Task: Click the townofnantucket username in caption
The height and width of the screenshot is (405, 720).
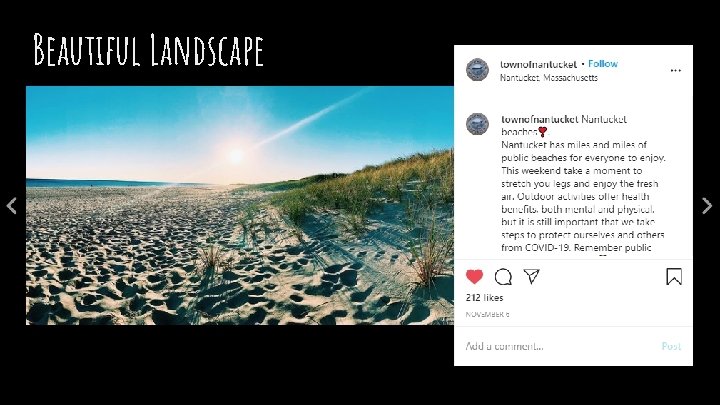Action: pyautogui.click(x=540, y=119)
